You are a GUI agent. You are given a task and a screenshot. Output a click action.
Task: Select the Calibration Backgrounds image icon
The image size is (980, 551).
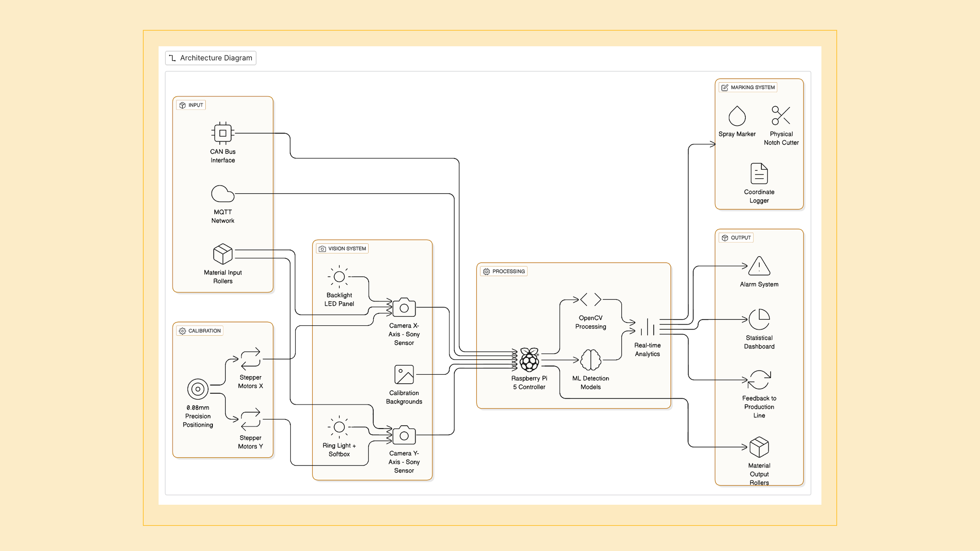click(404, 374)
